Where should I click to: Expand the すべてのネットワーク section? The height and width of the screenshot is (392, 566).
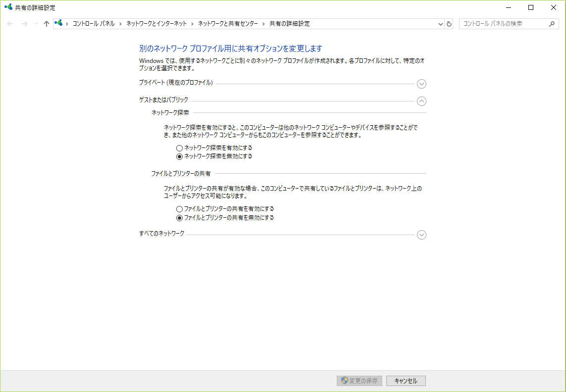(x=421, y=235)
